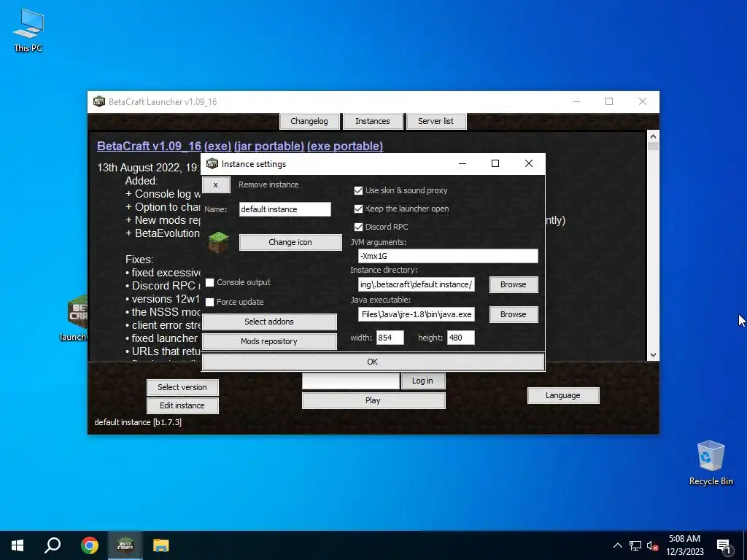Minimize the Instance settings dialog
Viewport: 747px width, 560px height.
pos(462,163)
